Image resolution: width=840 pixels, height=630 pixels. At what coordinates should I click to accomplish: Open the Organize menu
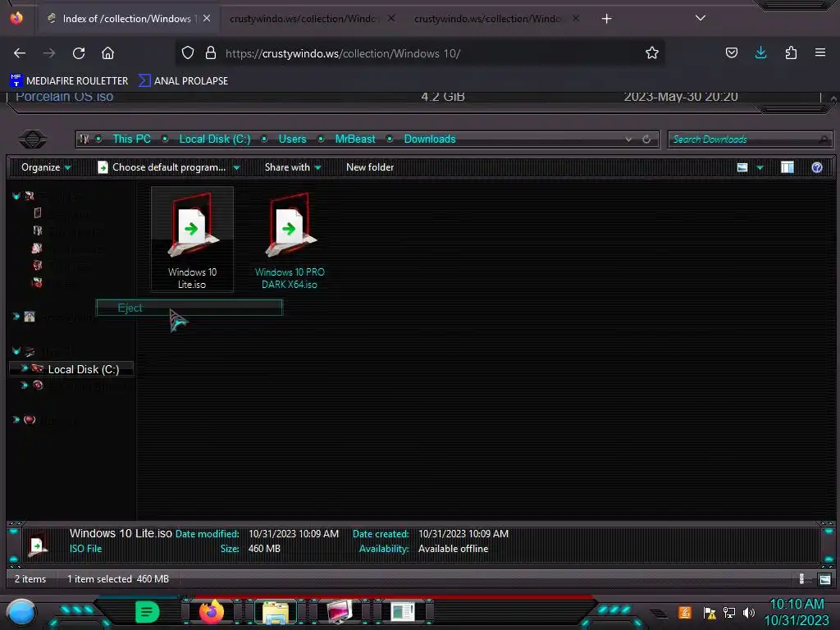46,167
